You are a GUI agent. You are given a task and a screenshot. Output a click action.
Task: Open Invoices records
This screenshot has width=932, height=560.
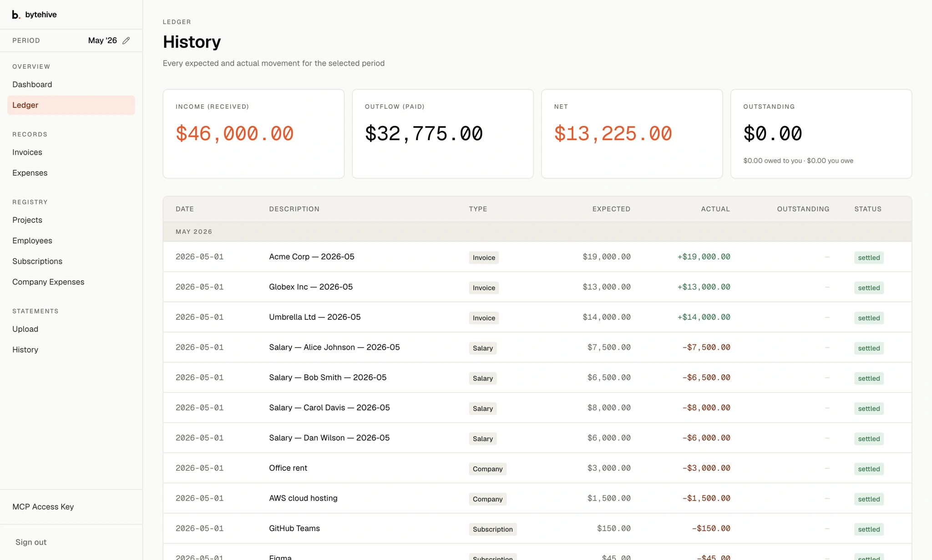click(x=27, y=152)
